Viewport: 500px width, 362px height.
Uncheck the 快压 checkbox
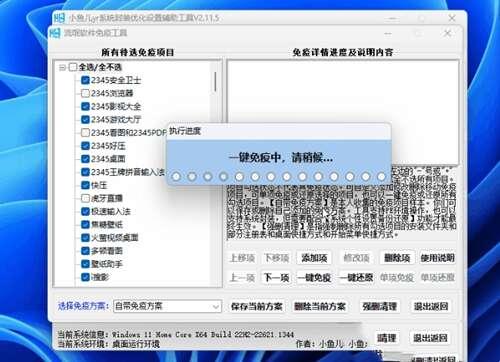pyautogui.click(x=85, y=185)
